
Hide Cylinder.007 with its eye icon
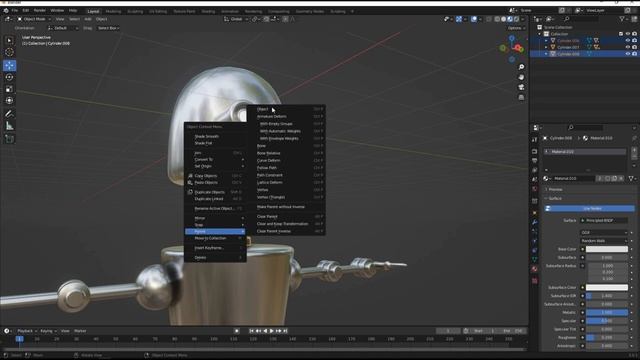coord(628,47)
